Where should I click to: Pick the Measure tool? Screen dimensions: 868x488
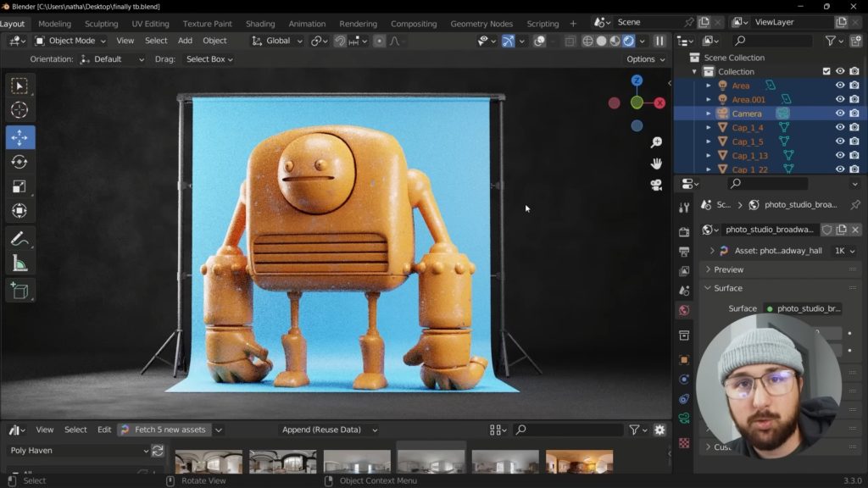(x=19, y=264)
